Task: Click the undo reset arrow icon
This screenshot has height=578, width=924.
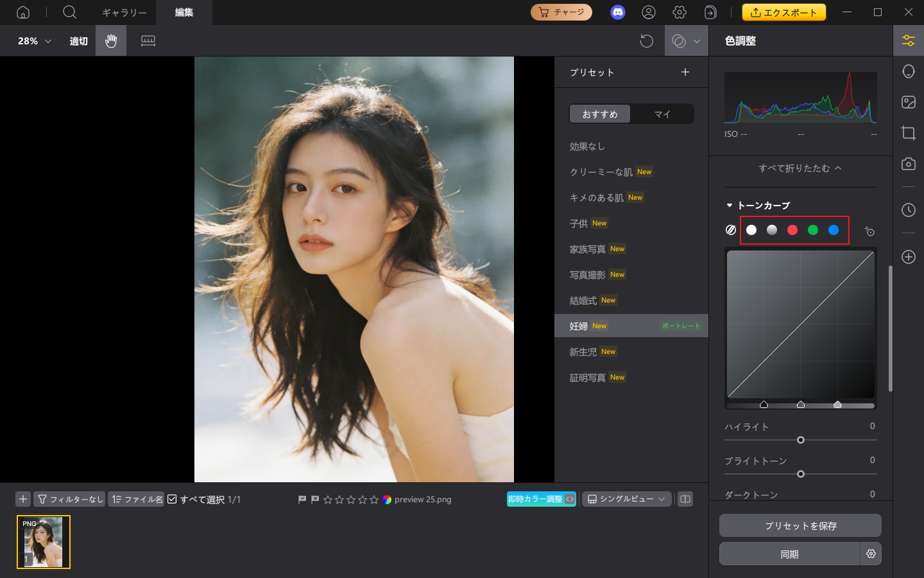Action: click(x=646, y=41)
